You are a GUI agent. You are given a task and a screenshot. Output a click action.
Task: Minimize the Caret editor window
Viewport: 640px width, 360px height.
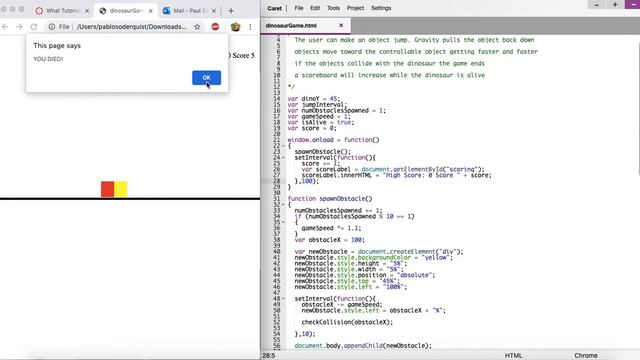point(597,4)
